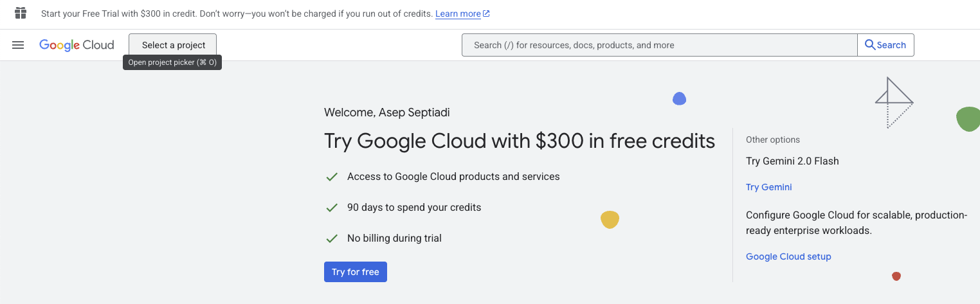980x304 pixels.
Task: Click the magnifier icon in the Search button
Action: 869,45
